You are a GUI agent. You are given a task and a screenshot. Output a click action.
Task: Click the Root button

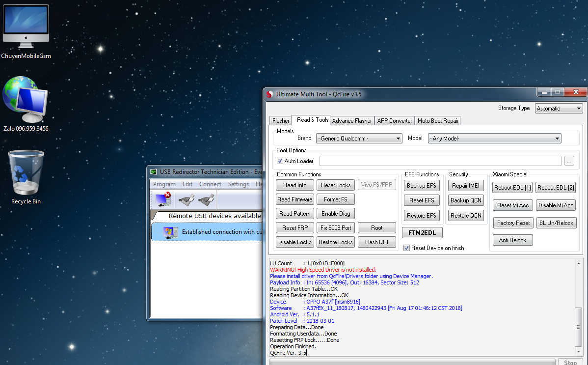[x=376, y=228]
